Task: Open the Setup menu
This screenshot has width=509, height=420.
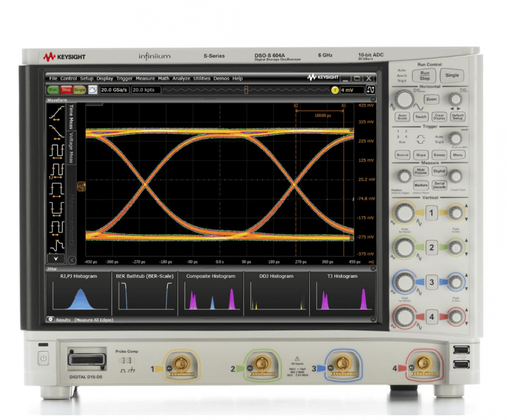Action: click(87, 78)
